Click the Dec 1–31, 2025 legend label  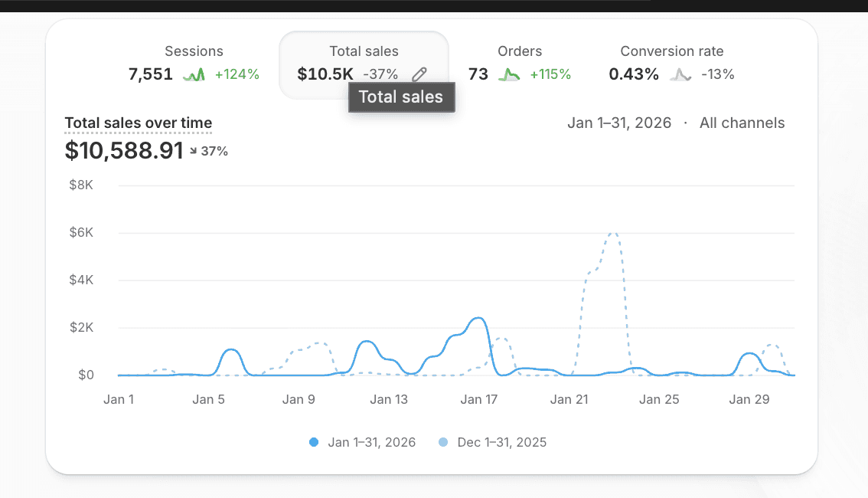(x=501, y=442)
